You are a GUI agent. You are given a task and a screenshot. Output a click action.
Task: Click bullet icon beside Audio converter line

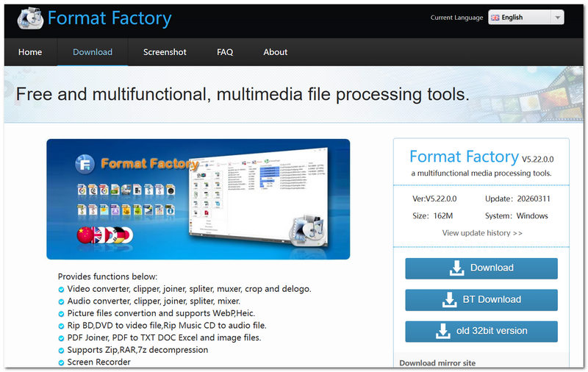pos(61,301)
